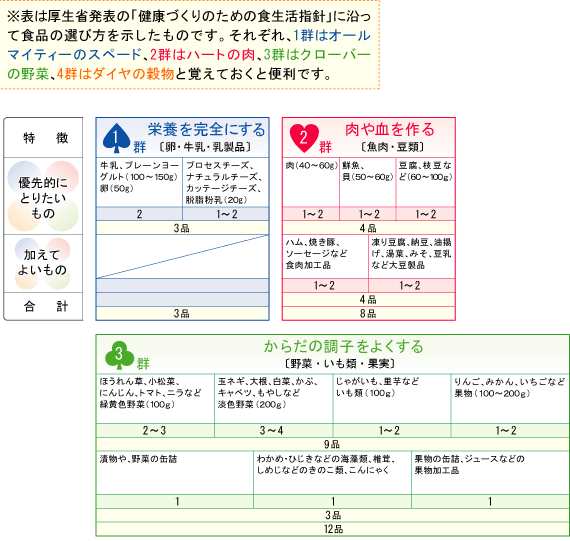Click '1~2' below the 凍り豆腐 cell
Screen dimensions: 570x541
pos(409,285)
